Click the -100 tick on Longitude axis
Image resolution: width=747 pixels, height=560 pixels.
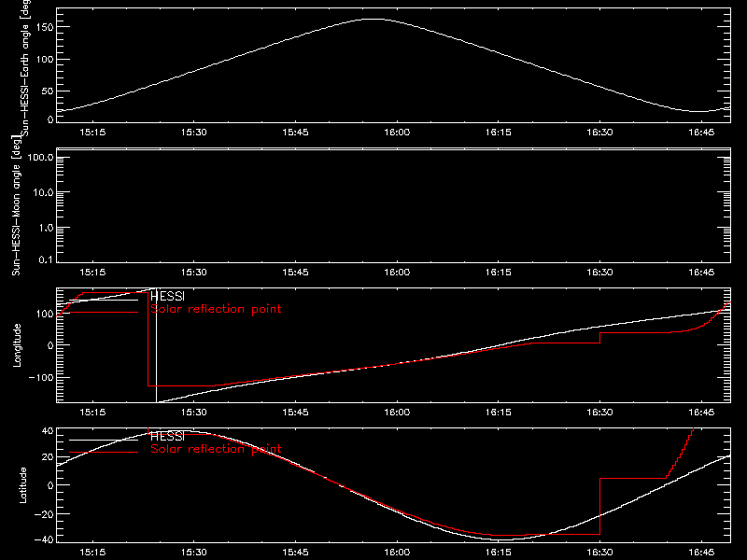coord(40,377)
